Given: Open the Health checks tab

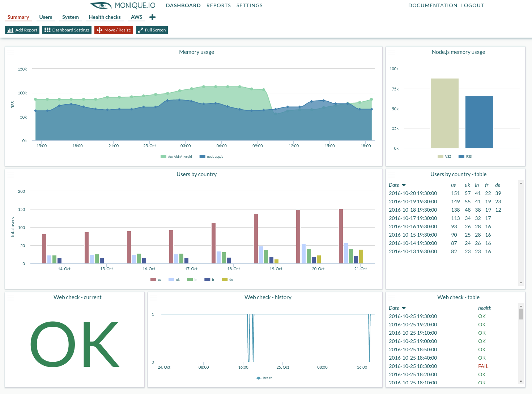Looking at the screenshot, I should coord(105,17).
